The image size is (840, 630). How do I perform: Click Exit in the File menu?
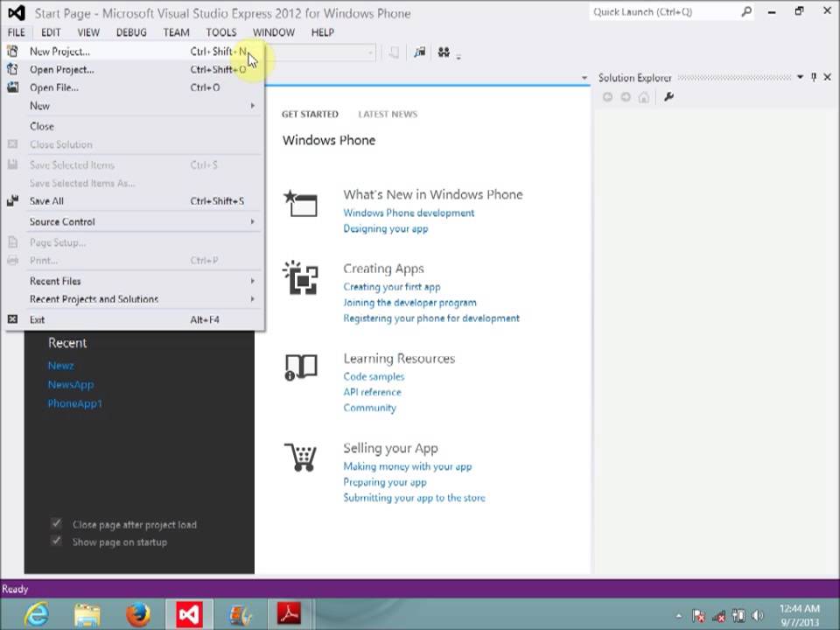click(134, 320)
